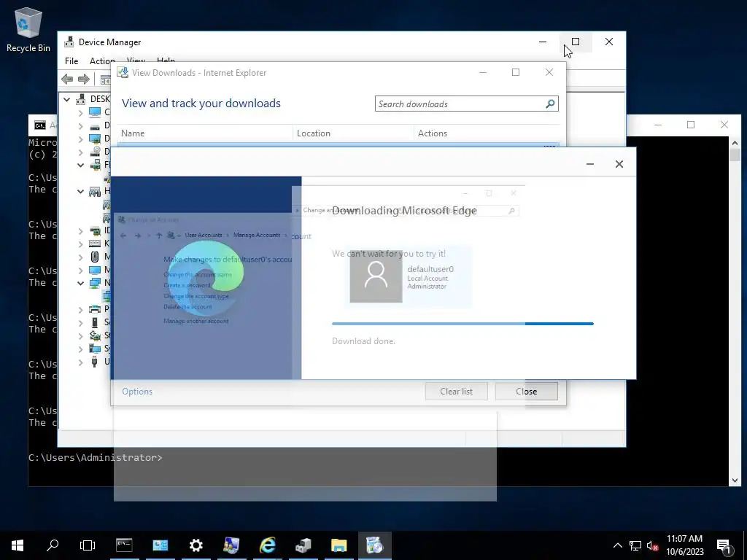747x560 pixels.
Task: Click the Command Prompt title bar icon
Action: tap(40, 125)
